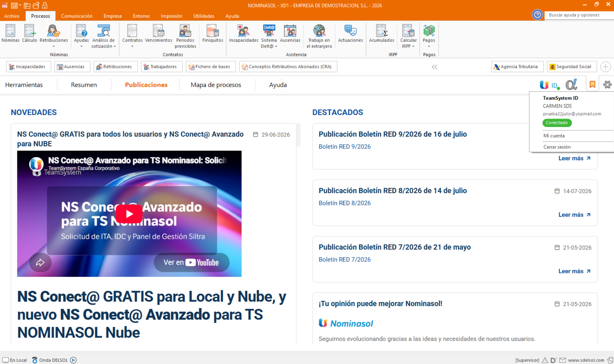Open Conceptos Retributivos Abonados (CRA) shortcut
Image resolution: width=614 pixels, height=364 pixels.
(x=288, y=67)
